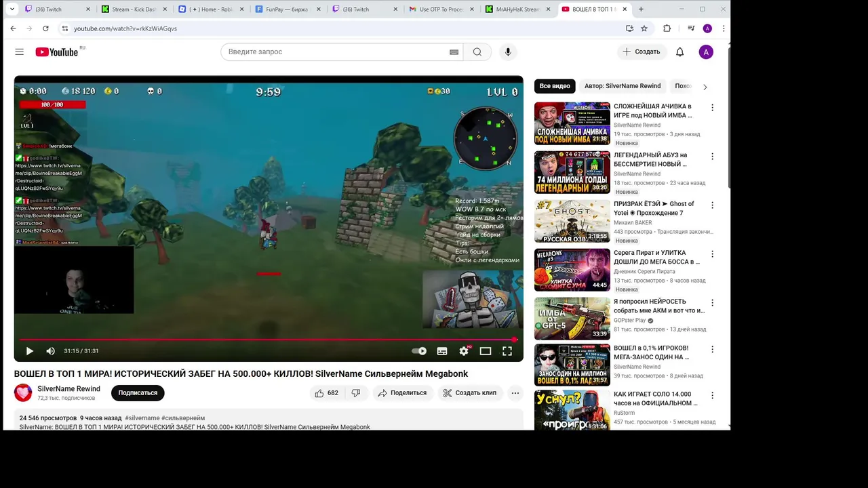Open a new browser tab

tap(641, 9)
